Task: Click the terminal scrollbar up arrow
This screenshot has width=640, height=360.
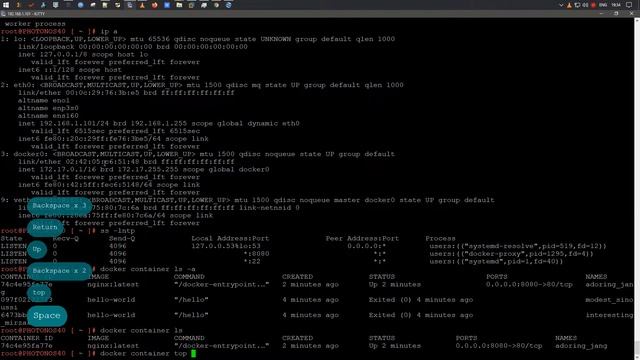Action: point(637,20)
